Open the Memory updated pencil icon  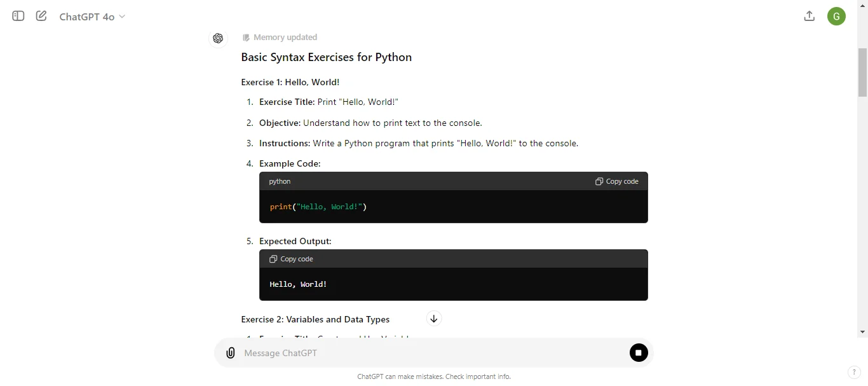coord(246,38)
